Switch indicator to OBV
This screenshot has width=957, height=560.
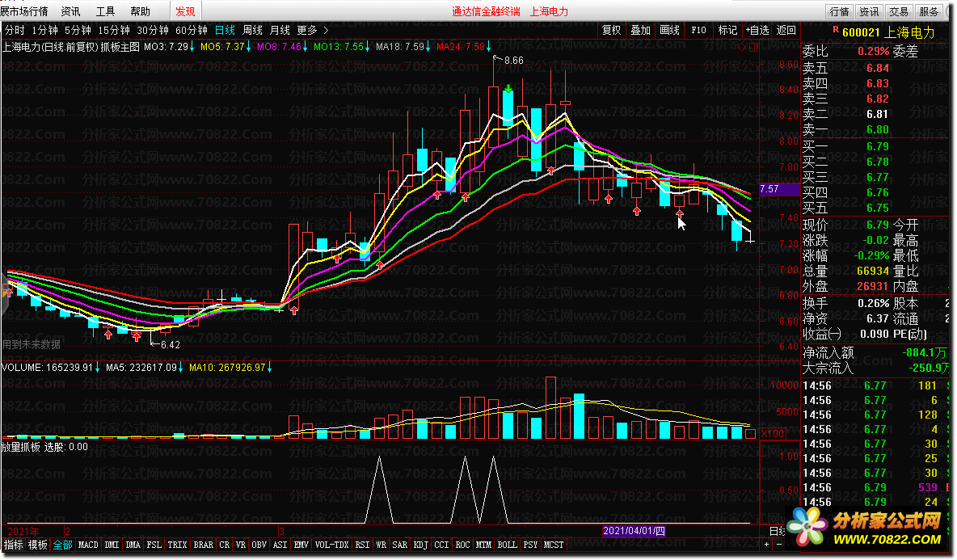coord(259,545)
